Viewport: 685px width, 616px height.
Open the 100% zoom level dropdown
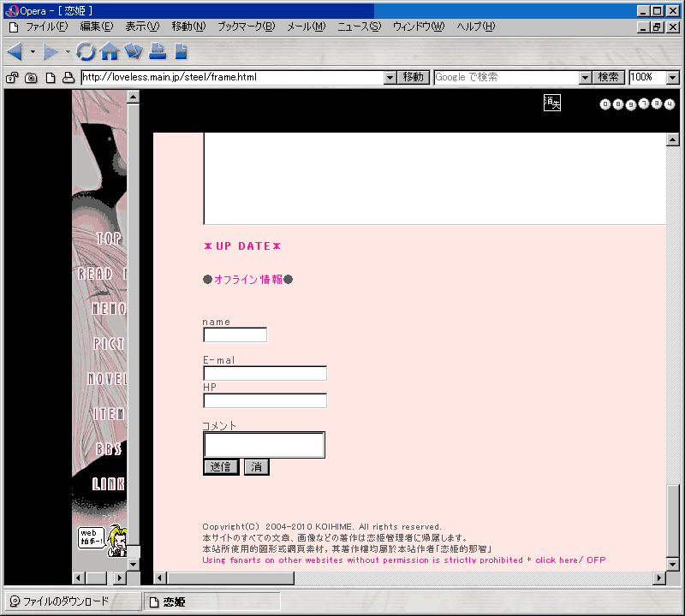673,78
